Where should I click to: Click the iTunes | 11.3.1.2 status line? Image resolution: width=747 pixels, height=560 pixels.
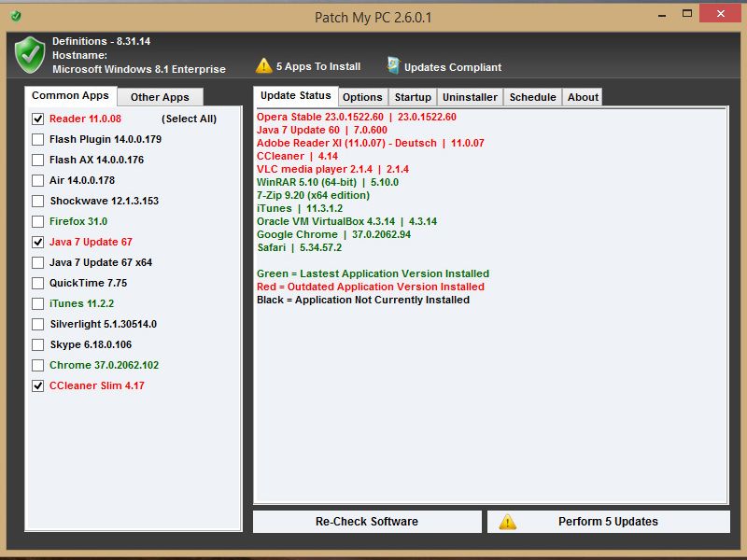tap(300, 208)
